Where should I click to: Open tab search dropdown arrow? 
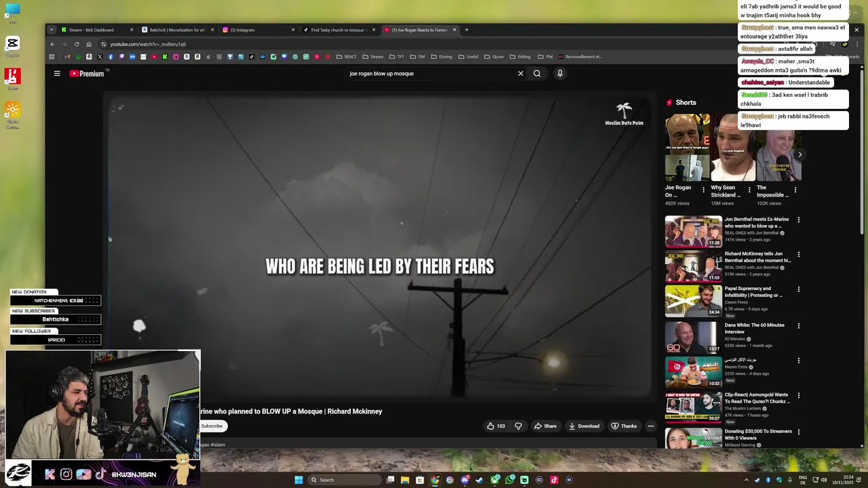pyautogui.click(x=51, y=30)
